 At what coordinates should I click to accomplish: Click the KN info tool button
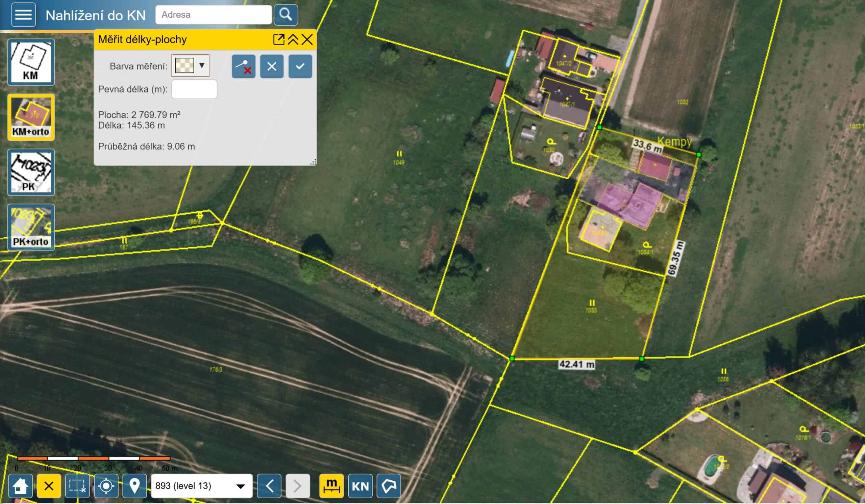360,486
